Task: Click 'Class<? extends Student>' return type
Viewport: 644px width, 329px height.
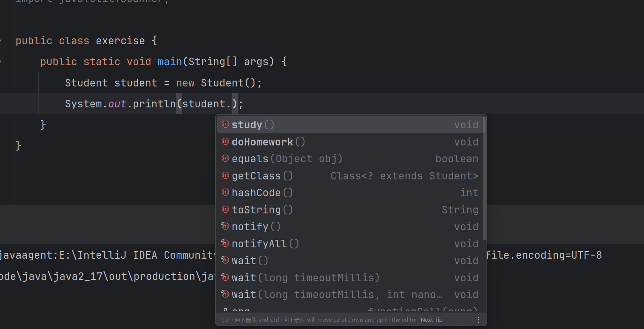Action: (x=404, y=176)
